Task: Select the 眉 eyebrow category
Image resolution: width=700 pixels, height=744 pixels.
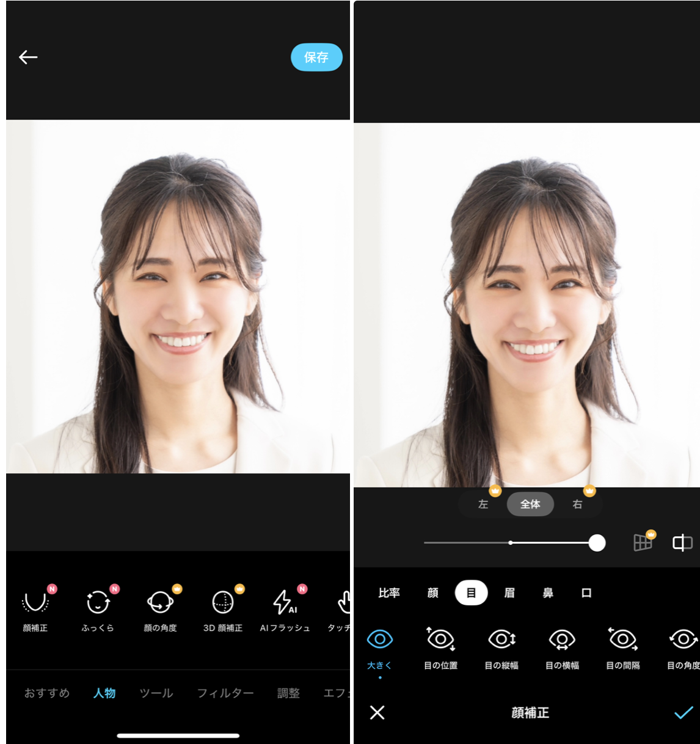Action: [x=509, y=593]
